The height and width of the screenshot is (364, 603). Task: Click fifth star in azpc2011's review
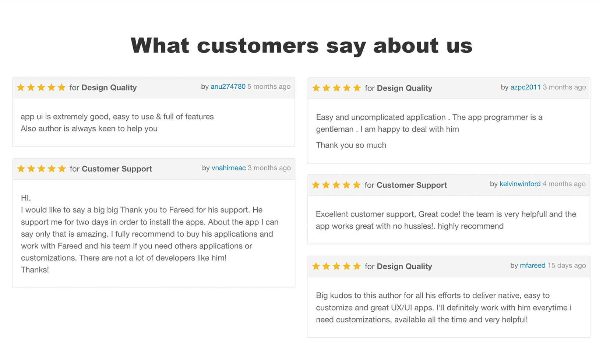pyautogui.click(x=357, y=88)
